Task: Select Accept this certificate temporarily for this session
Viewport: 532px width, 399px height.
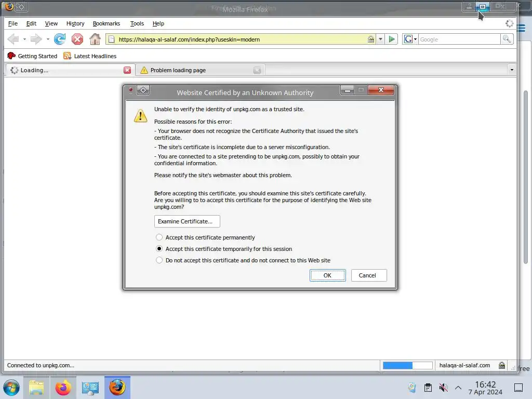Action: point(224,249)
